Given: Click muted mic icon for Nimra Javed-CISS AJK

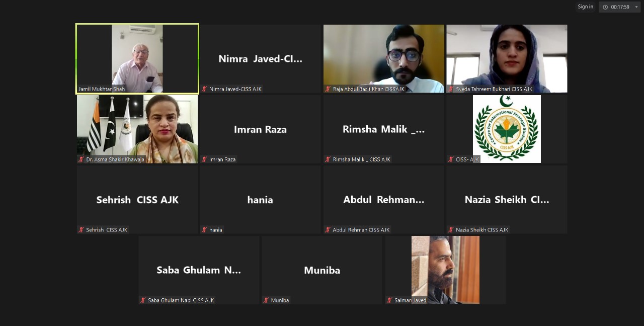Looking at the screenshot, I should click(x=205, y=89).
